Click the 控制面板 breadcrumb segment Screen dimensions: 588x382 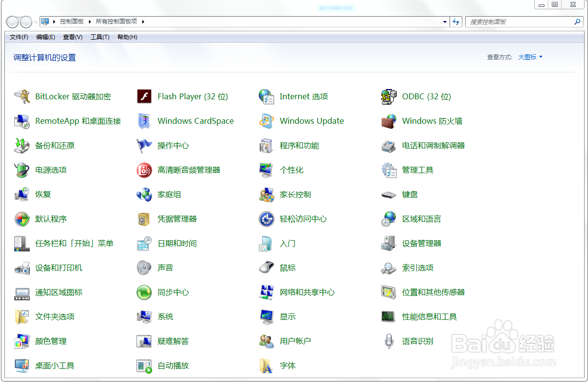click(x=72, y=22)
